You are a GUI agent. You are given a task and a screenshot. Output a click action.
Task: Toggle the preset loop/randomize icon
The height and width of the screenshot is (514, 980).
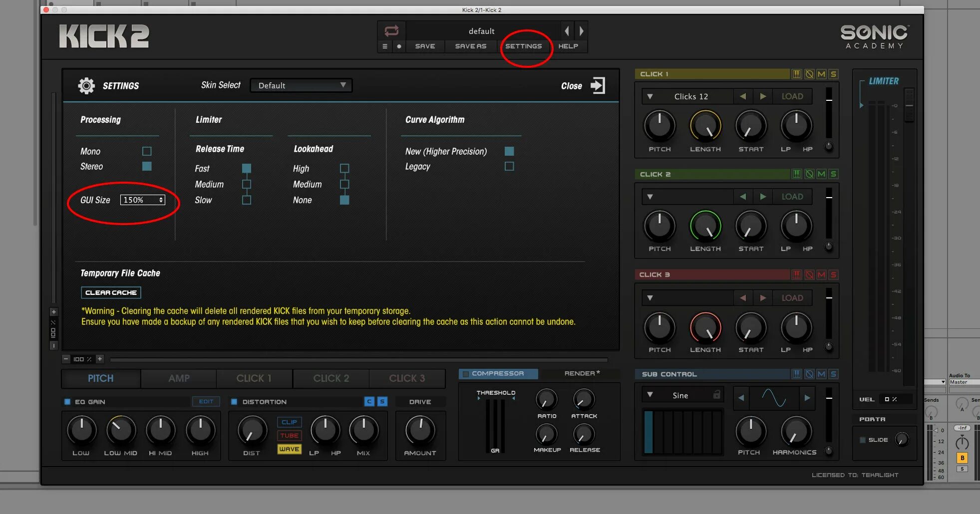tap(391, 31)
